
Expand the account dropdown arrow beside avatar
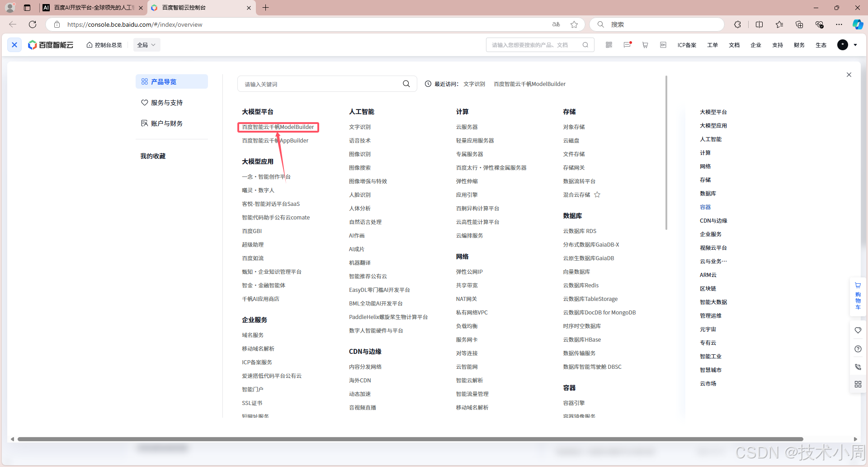pos(855,45)
